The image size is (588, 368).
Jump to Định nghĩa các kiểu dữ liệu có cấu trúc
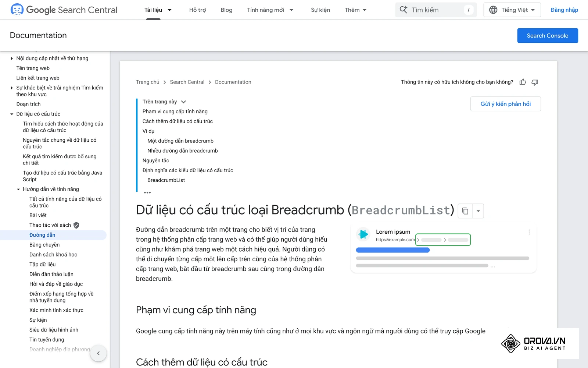[188, 170]
